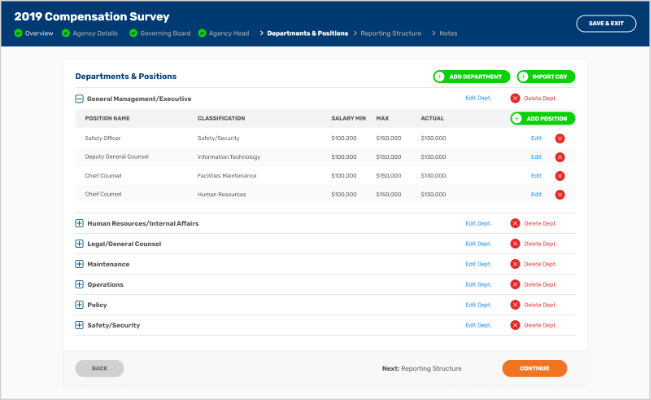The height and width of the screenshot is (400, 651).
Task: Click the Import CSV button
Action: click(x=546, y=76)
